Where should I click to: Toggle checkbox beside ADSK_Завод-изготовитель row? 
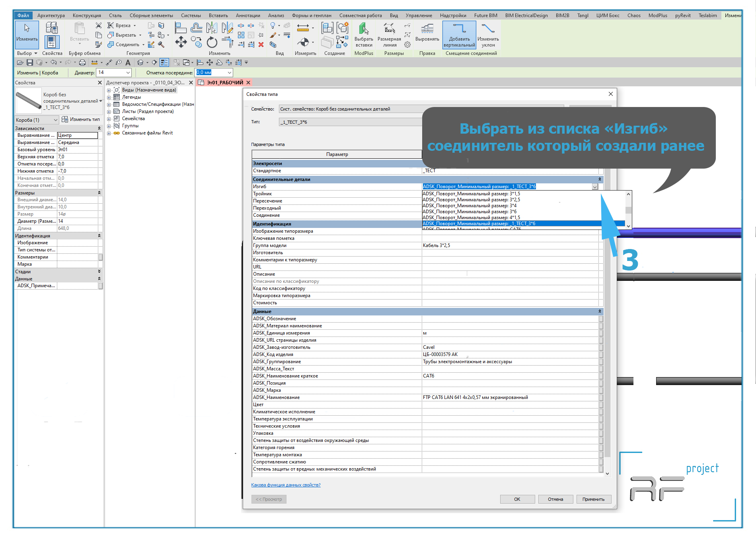[601, 347]
